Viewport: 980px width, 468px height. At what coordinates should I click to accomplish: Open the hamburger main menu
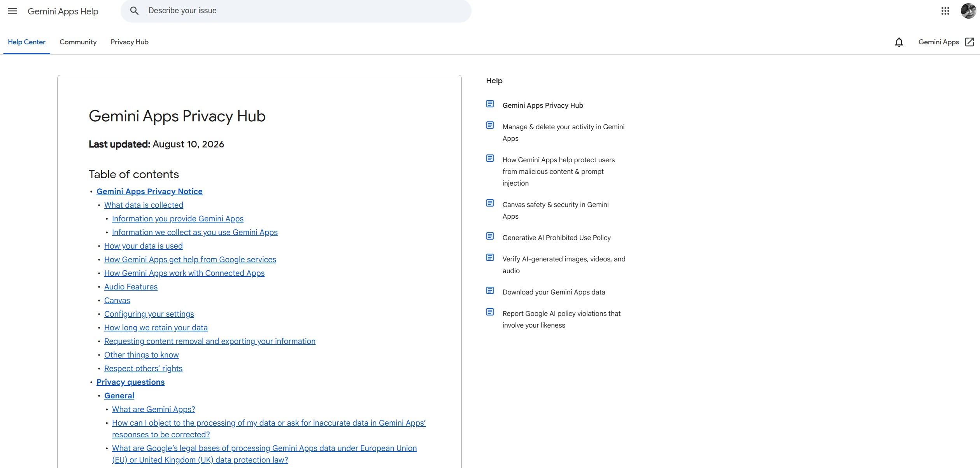[12, 11]
